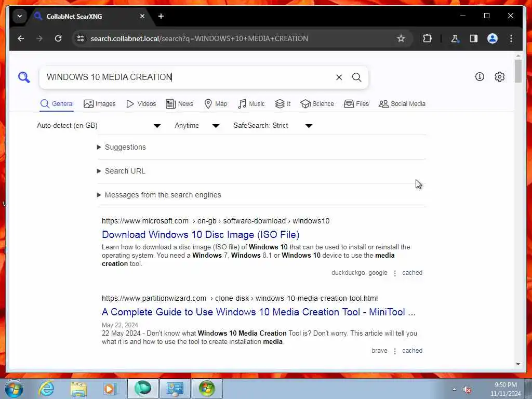Open the Auto-detect (en-GB) language dropdown
The image size is (532, 399).
(x=99, y=126)
